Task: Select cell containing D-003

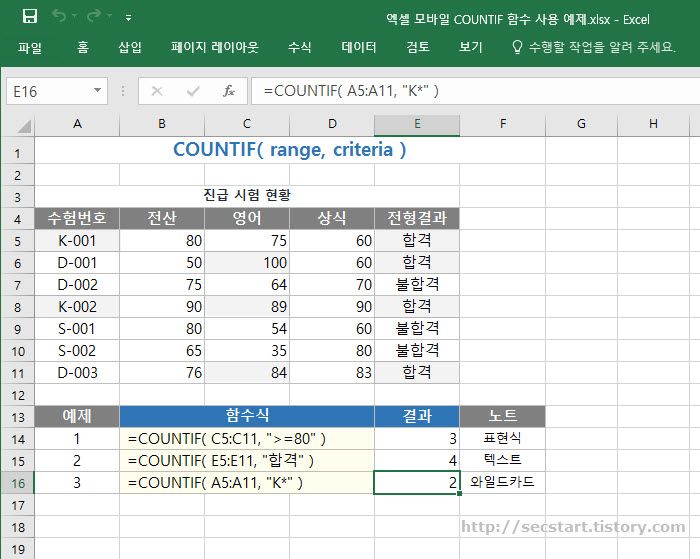Action: click(77, 372)
